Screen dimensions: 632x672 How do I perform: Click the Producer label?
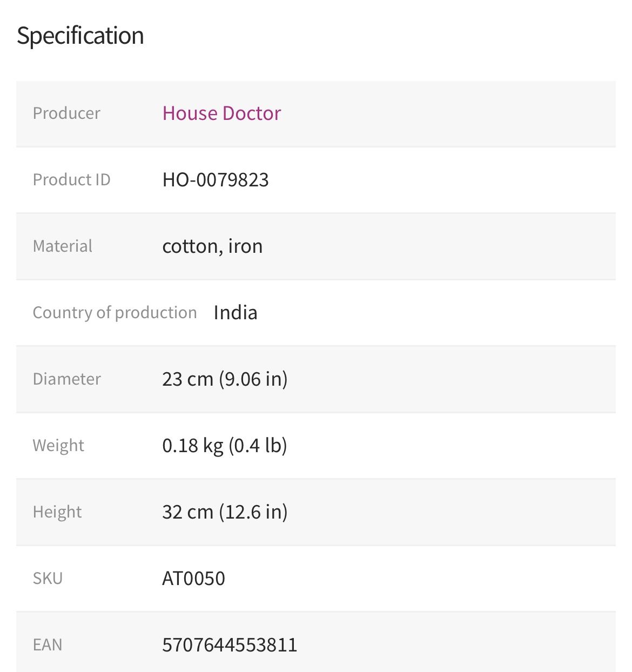66,113
